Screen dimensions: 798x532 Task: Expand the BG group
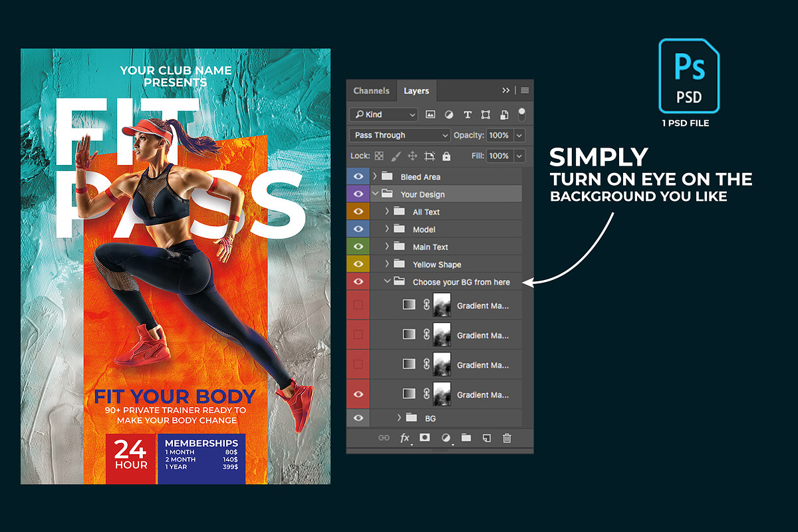[x=399, y=418]
